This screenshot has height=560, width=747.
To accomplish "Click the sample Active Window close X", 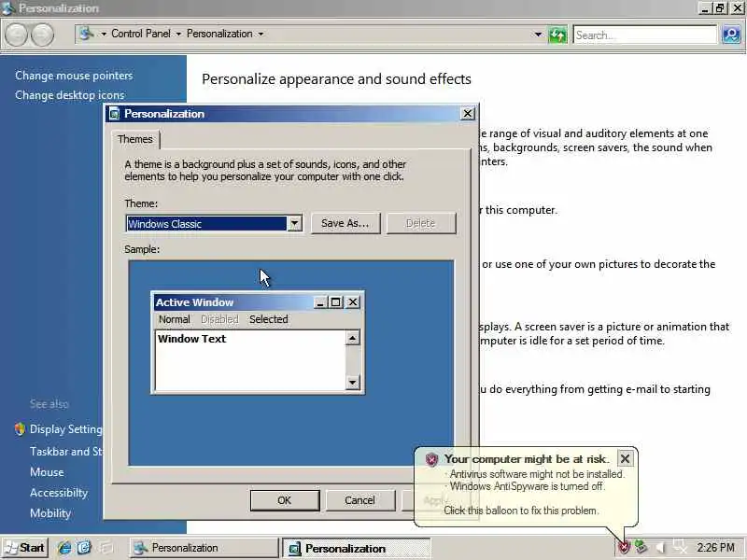I will click(353, 302).
